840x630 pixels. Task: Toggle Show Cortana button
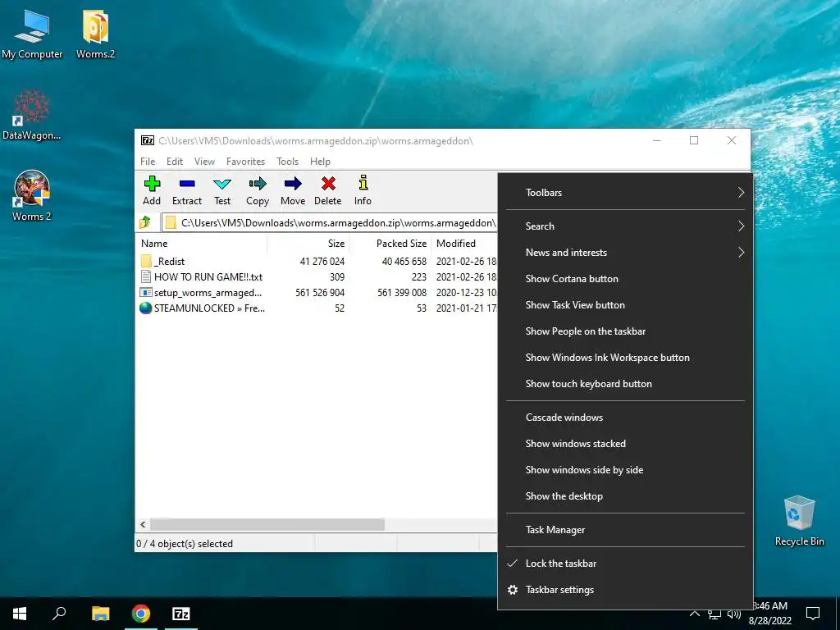tap(625, 279)
